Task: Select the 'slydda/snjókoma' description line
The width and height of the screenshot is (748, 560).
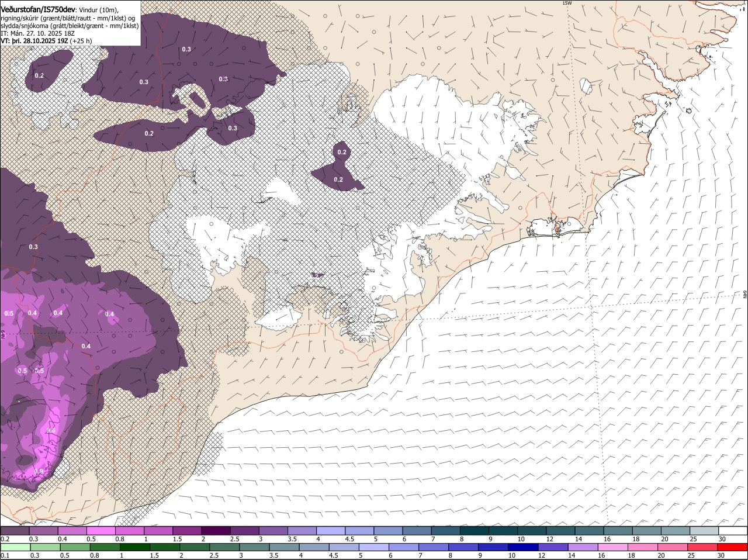Action: click(x=70, y=26)
